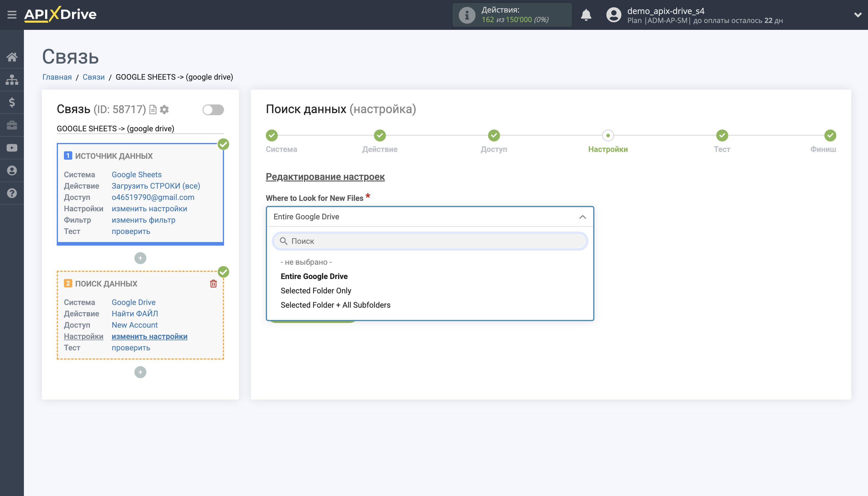Open Google Drive system link
This screenshot has height=496, width=868.
pos(133,302)
